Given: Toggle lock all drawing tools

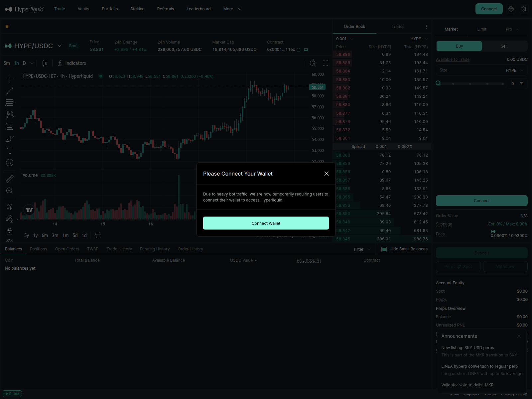Looking at the screenshot, I should click(x=10, y=231).
